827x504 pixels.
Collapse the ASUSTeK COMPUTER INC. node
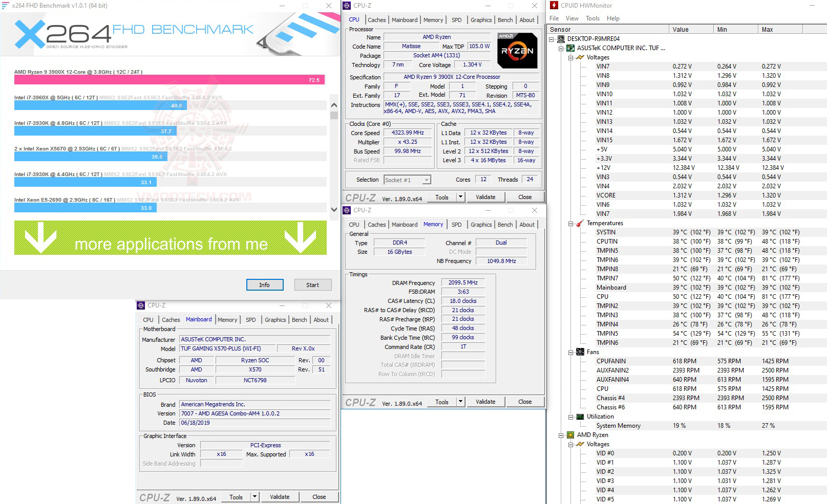pyautogui.click(x=561, y=48)
